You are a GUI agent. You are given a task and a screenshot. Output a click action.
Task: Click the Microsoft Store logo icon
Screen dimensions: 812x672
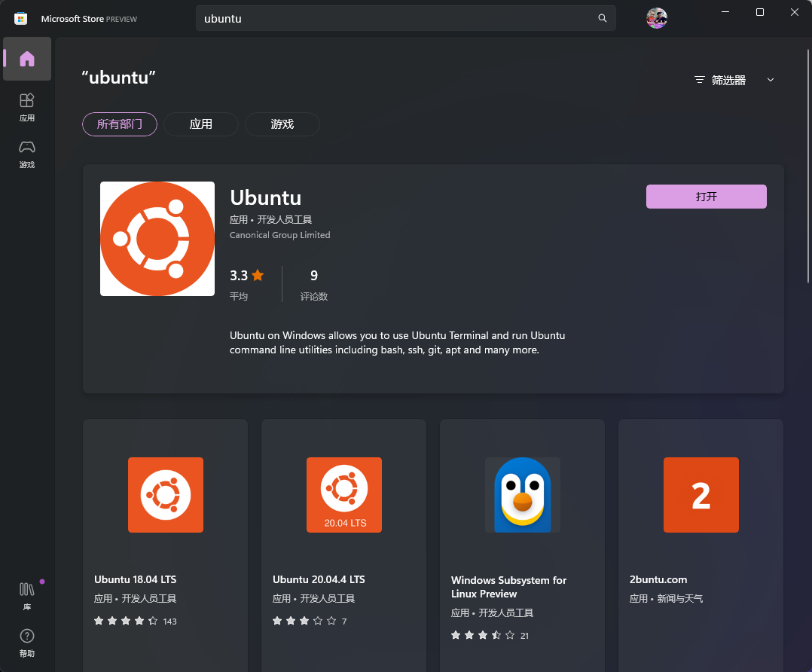point(21,19)
